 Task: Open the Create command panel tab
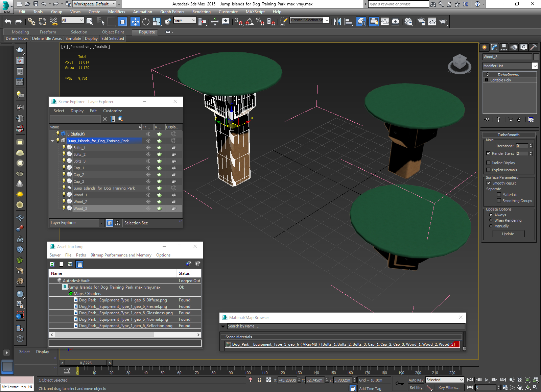coord(485,47)
